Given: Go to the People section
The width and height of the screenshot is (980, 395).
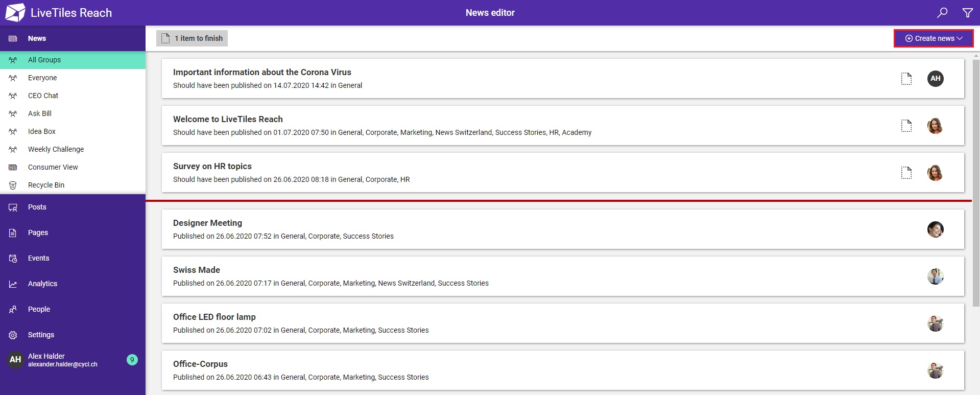Looking at the screenshot, I should pyautogui.click(x=73, y=309).
